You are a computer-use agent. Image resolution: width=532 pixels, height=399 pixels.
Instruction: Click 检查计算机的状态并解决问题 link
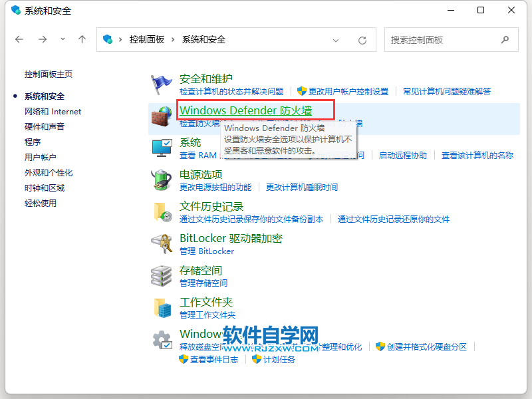tap(231, 92)
